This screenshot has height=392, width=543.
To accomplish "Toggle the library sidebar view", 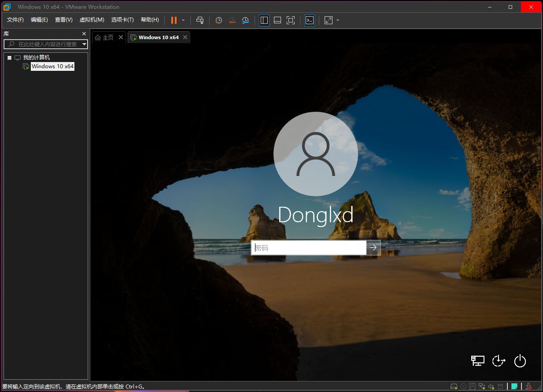I will pyautogui.click(x=264, y=20).
